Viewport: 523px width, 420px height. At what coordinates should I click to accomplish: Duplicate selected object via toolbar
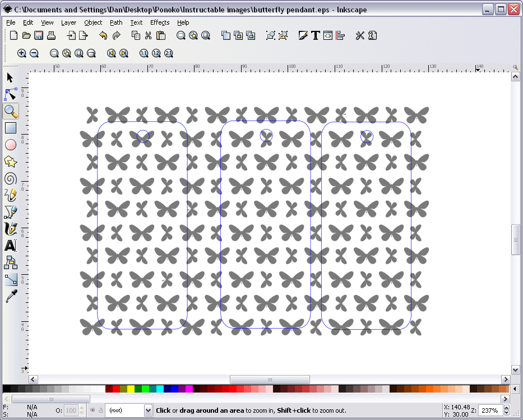click(226, 35)
